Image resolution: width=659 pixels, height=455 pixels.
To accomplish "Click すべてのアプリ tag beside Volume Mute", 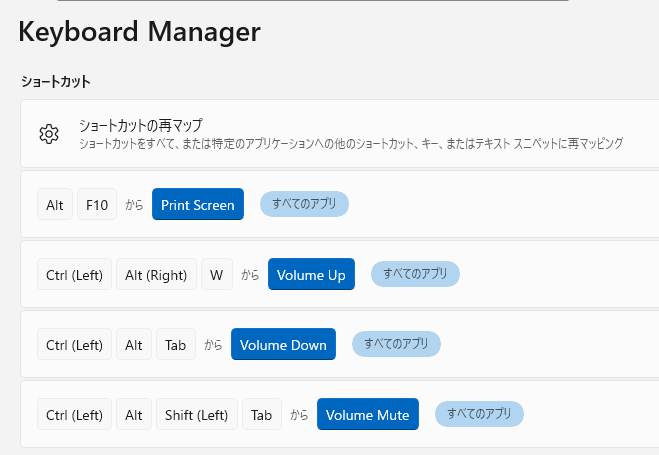I will pyautogui.click(x=479, y=414).
